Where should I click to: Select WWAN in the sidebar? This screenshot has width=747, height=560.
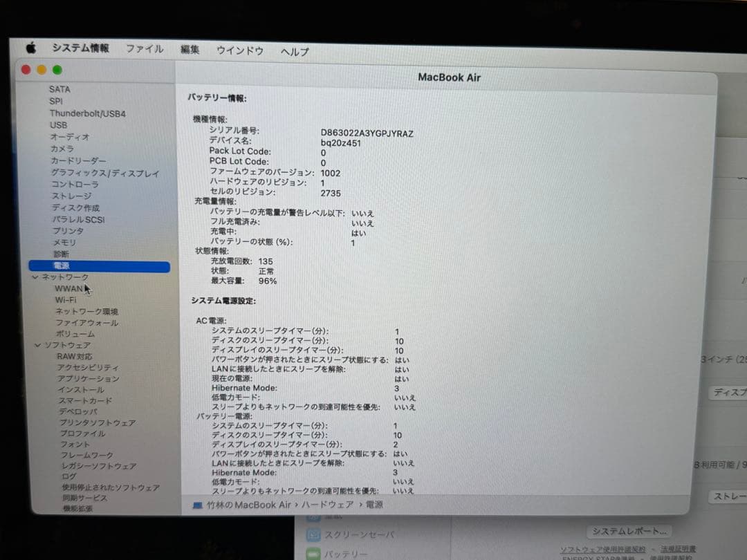point(68,288)
